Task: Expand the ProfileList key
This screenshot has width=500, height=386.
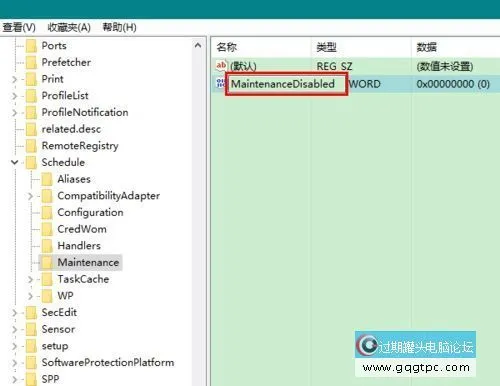Action: [14, 96]
